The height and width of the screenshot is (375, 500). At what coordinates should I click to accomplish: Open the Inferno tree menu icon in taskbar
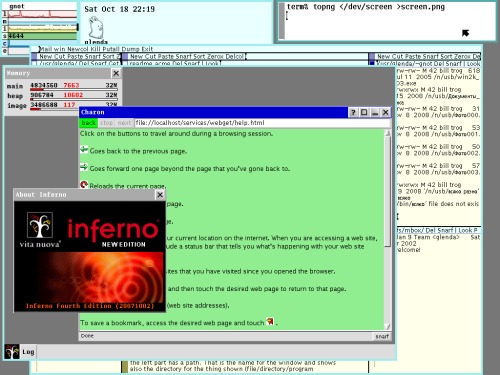click(x=12, y=352)
